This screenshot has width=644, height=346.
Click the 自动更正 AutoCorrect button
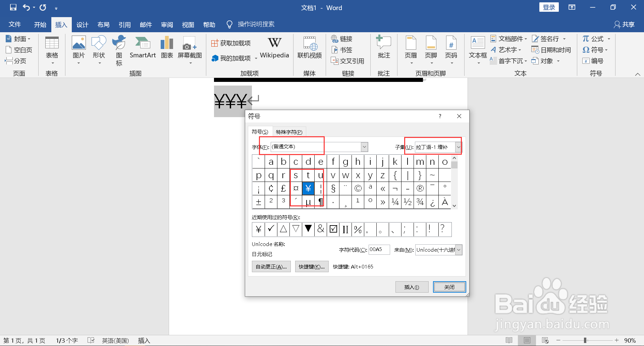click(271, 266)
